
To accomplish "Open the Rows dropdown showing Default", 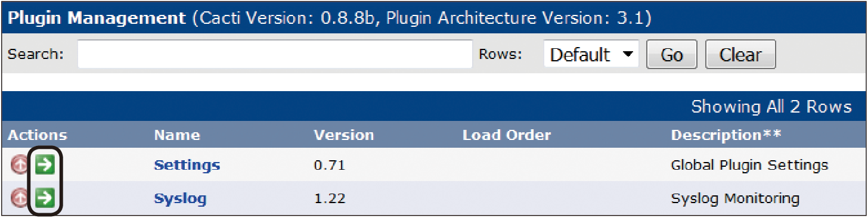I will (x=591, y=55).
